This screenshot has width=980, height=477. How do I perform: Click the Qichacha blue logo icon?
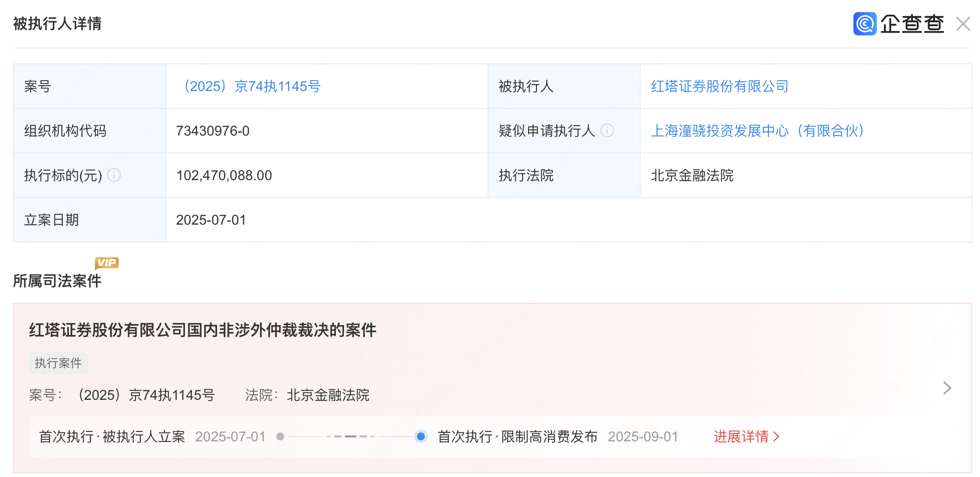pos(864,24)
